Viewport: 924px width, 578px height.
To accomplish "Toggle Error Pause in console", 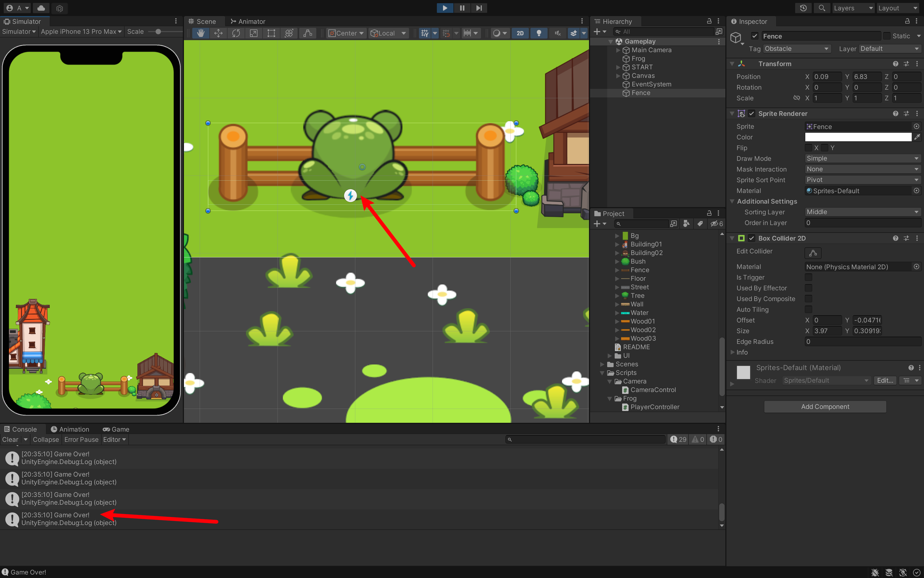I will coord(81,440).
